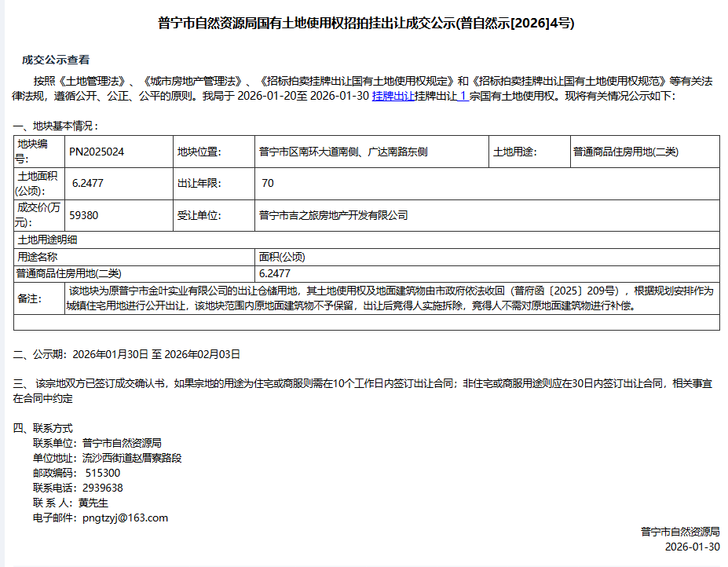Click the parcel location value 普宁市区南环大道南侧
The image size is (728, 567).
tap(343, 152)
